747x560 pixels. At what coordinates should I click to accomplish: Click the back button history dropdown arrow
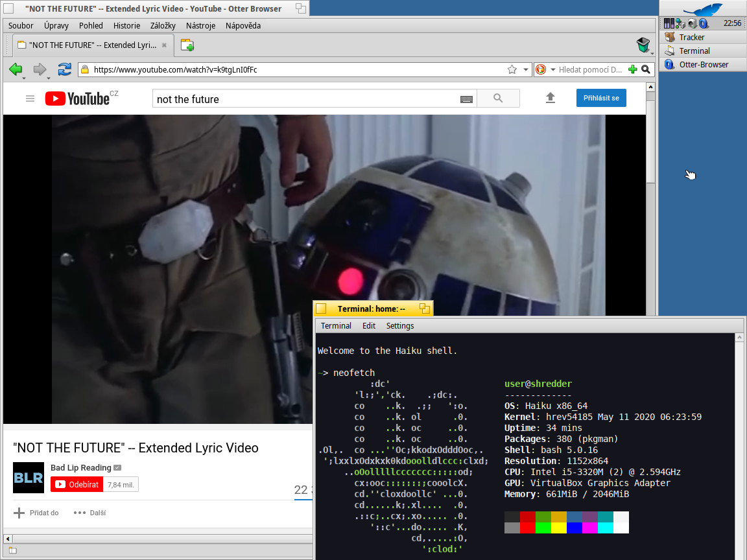23,77
